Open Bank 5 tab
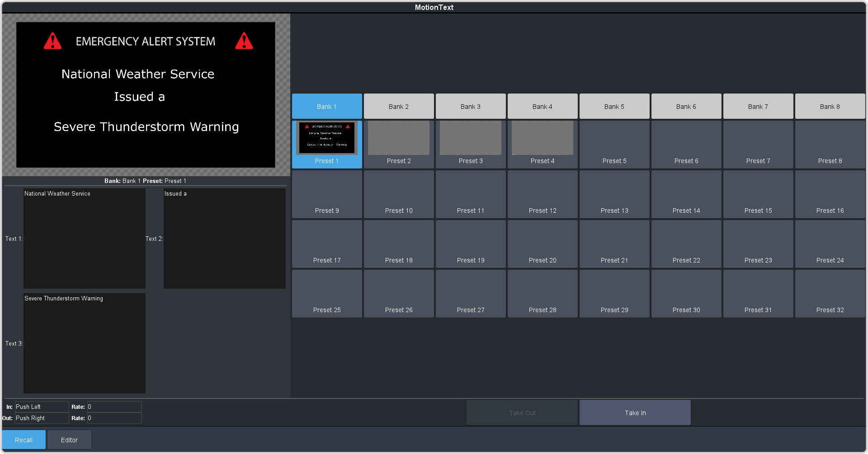The height and width of the screenshot is (454, 868). coord(614,107)
